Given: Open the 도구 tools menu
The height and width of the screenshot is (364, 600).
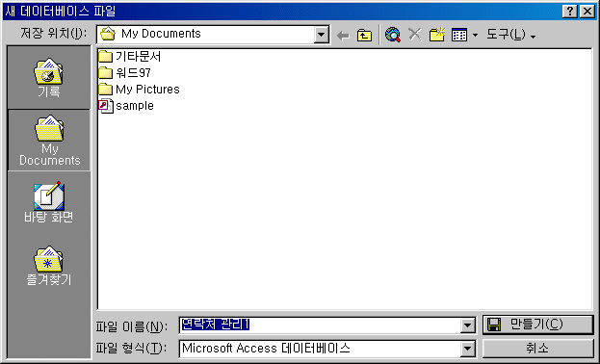Looking at the screenshot, I should pyautogui.click(x=510, y=35).
